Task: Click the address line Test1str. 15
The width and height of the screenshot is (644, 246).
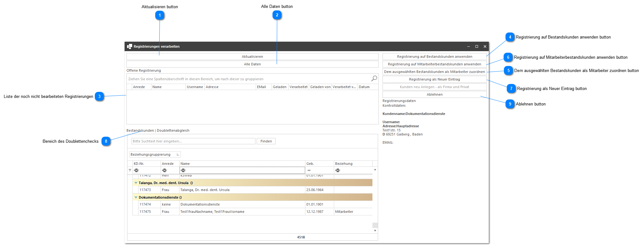Action: (391, 130)
